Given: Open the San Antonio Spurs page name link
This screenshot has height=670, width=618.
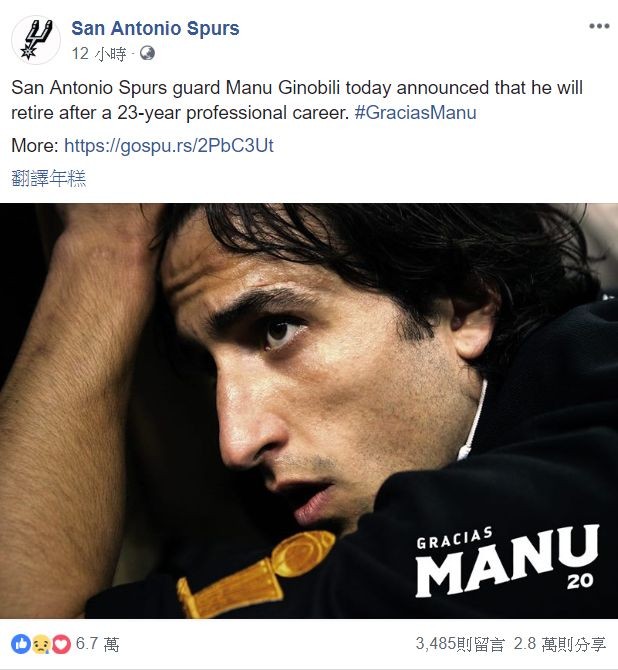Looking at the screenshot, I should 155,29.
